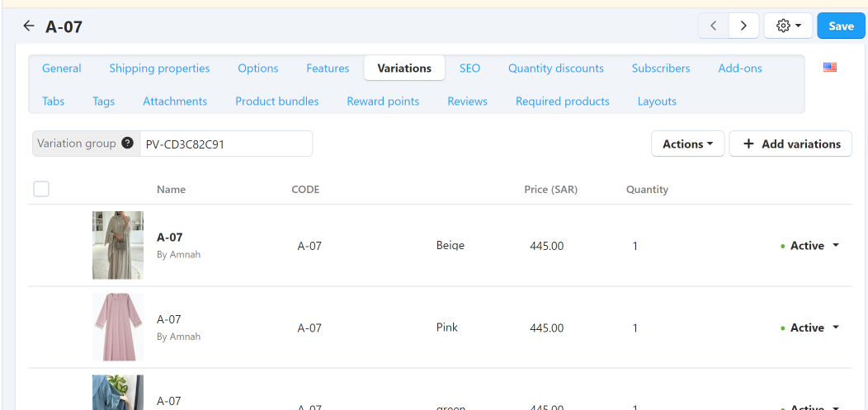Switch to Shipping properties tab
Image resolution: width=868 pixels, height=410 pixels.
point(159,68)
